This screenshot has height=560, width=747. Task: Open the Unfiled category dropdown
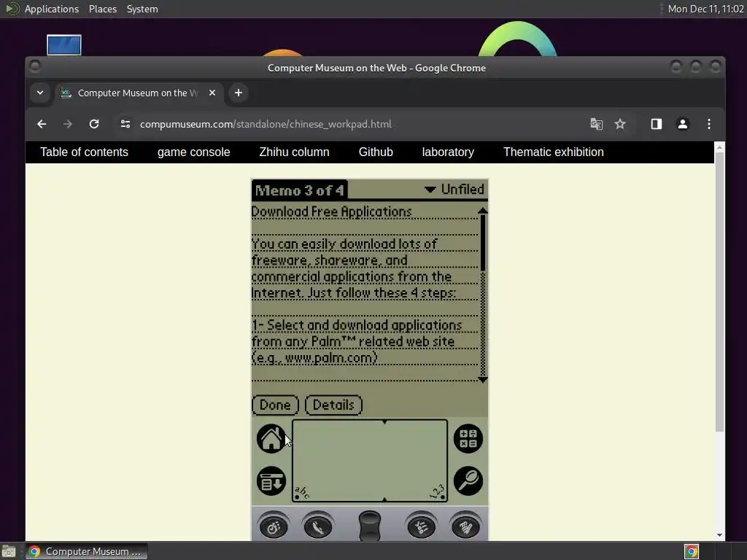click(454, 190)
